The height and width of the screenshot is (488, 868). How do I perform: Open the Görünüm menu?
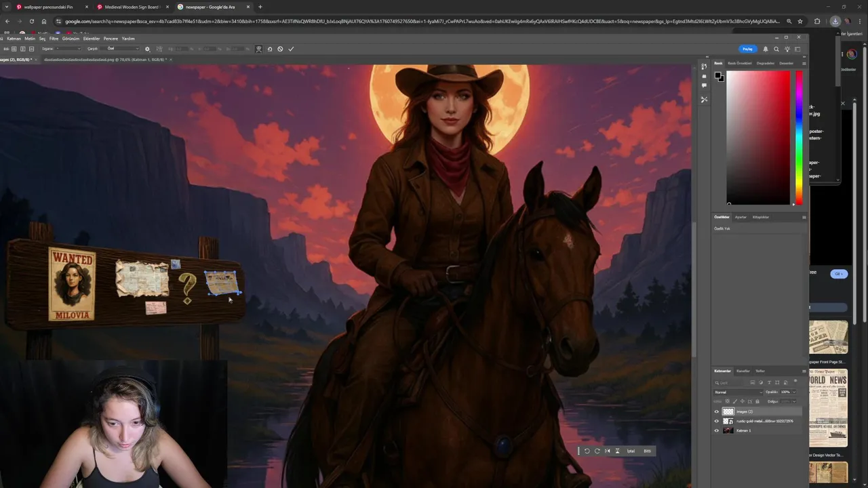click(71, 39)
